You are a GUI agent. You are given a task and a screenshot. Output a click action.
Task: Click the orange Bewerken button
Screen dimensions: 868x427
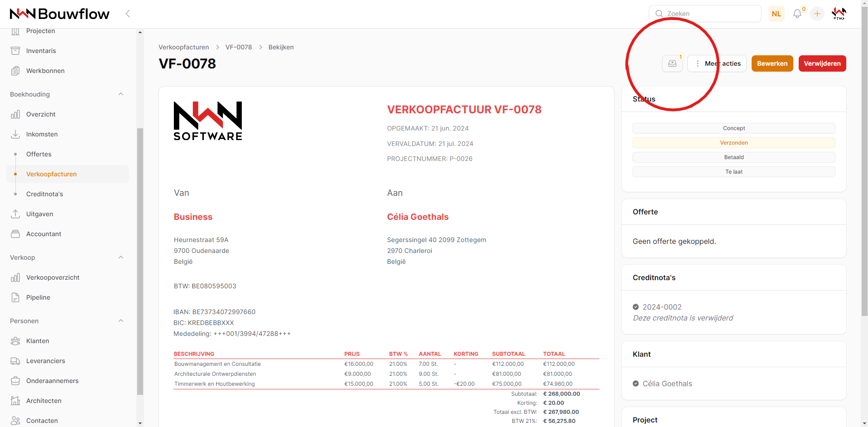tap(772, 63)
